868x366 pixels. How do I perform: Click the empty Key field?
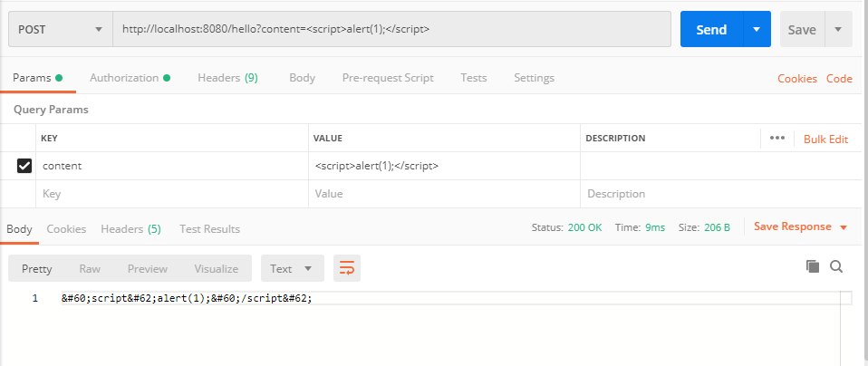[x=172, y=194]
